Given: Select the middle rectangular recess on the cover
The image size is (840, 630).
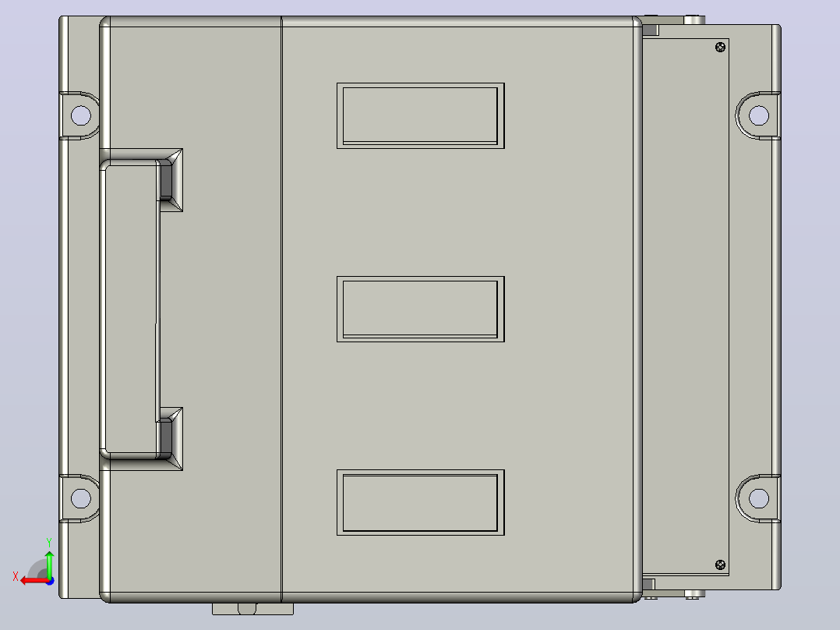Looking at the screenshot, I should tap(421, 309).
